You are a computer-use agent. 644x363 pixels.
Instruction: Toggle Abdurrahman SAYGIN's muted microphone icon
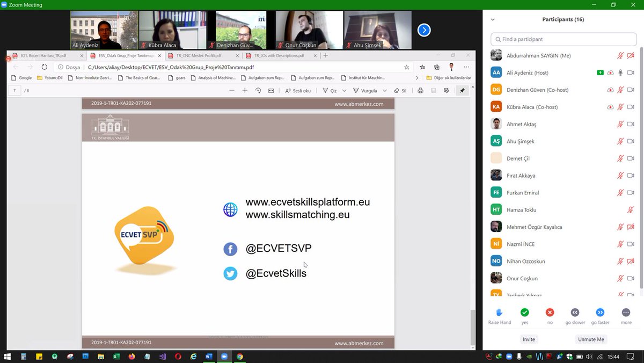(x=620, y=55)
